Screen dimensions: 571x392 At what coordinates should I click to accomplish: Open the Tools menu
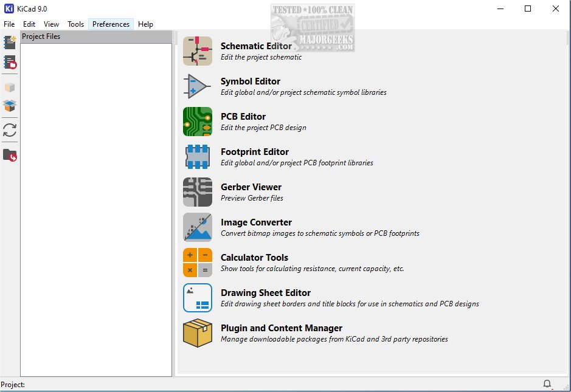[75, 24]
